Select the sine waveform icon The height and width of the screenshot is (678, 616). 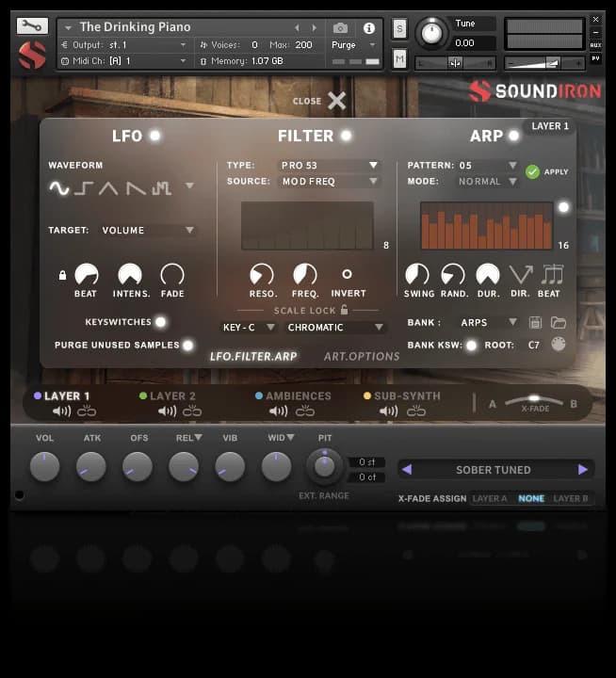(x=59, y=188)
